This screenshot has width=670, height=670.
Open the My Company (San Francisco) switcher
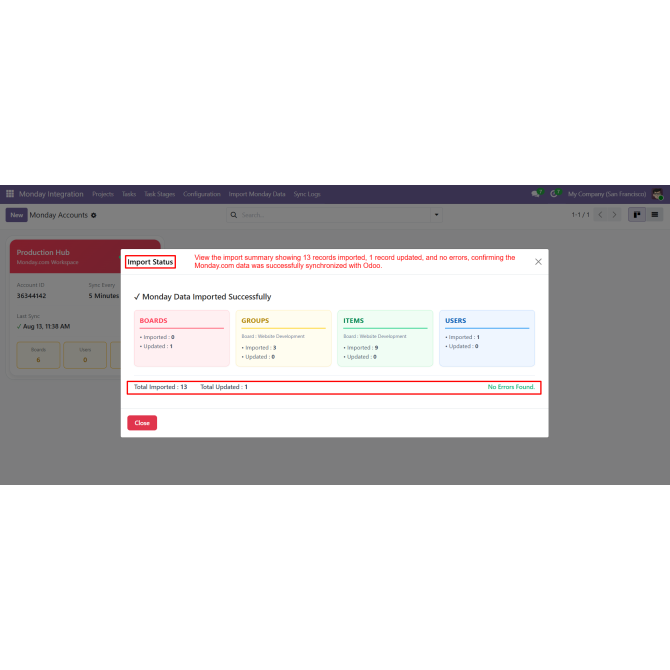pyautogui.click(x=607, y=194)
